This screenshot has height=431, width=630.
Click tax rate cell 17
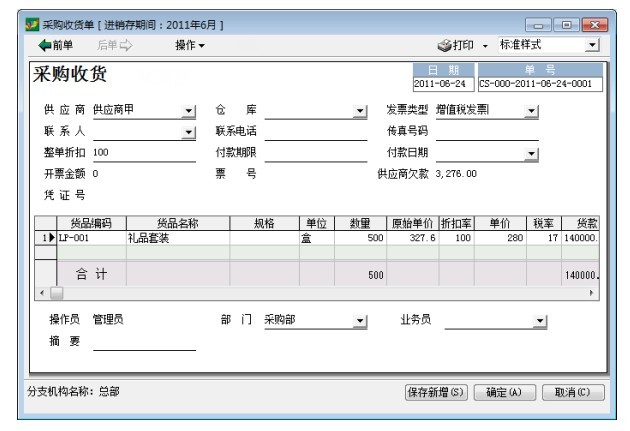[544, 238]
